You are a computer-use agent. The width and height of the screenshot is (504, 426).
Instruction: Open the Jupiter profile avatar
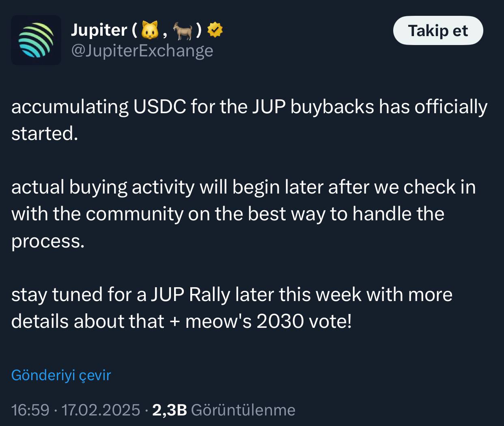point(36,40)
